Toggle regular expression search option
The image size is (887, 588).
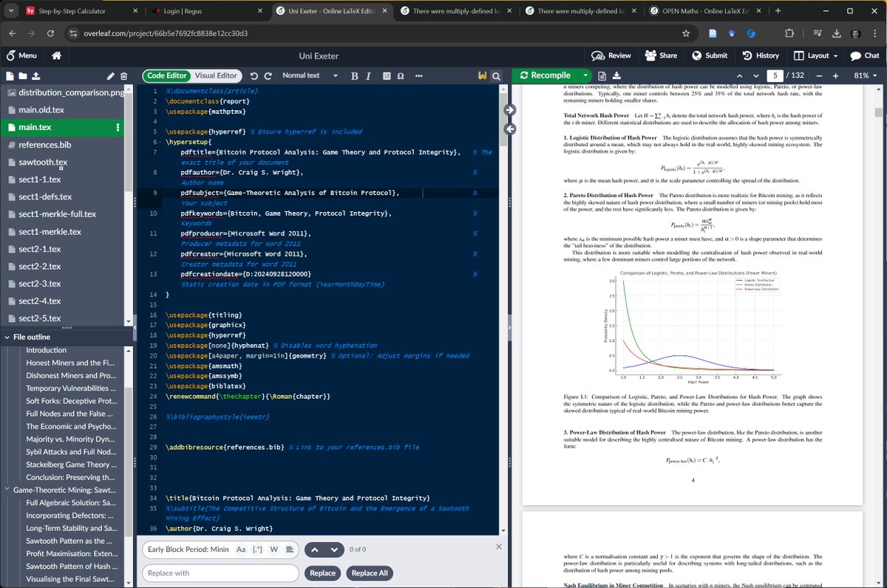pyautogui.click(x=257, y=550)
